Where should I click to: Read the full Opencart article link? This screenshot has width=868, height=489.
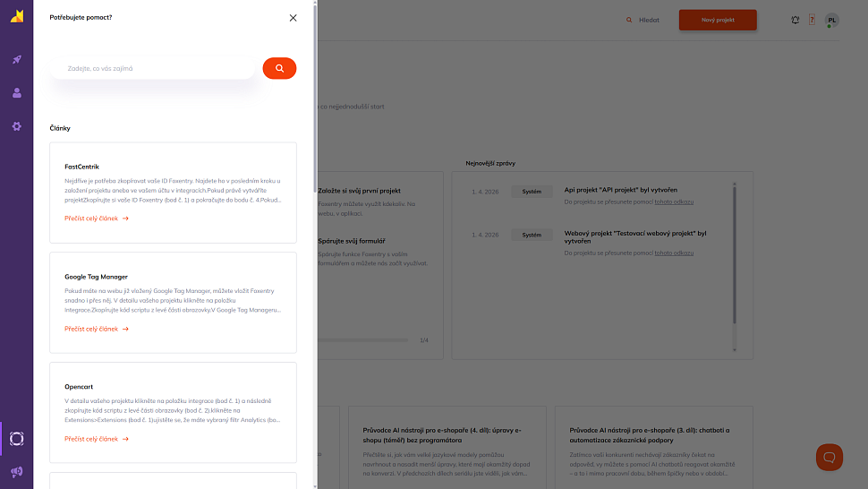point(97,439)
